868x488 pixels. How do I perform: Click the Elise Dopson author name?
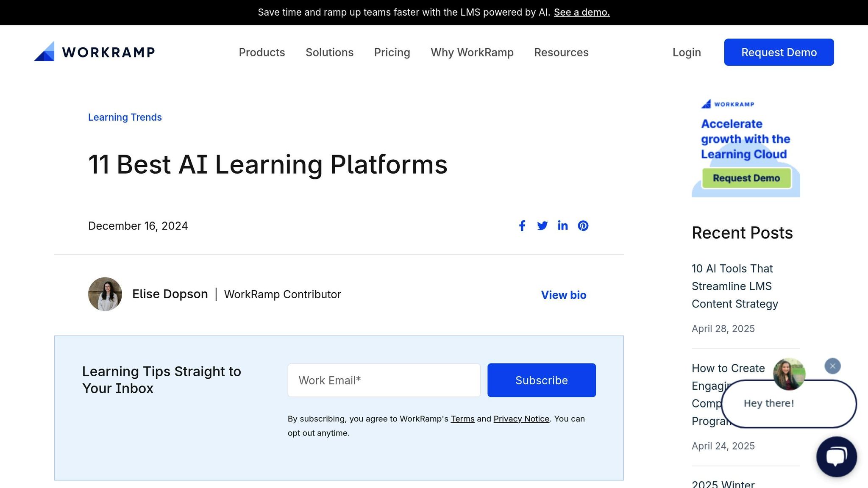170,294
